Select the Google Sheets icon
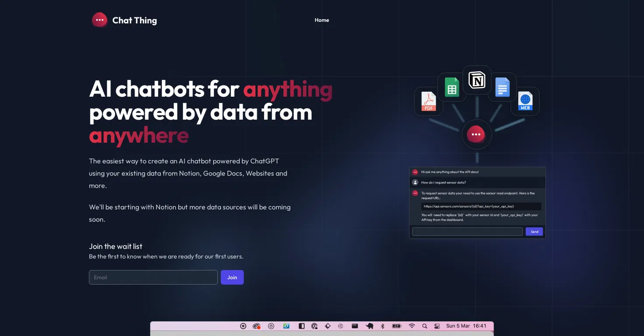The width and height of the screenshot is (644, 336). pos(452,87)
